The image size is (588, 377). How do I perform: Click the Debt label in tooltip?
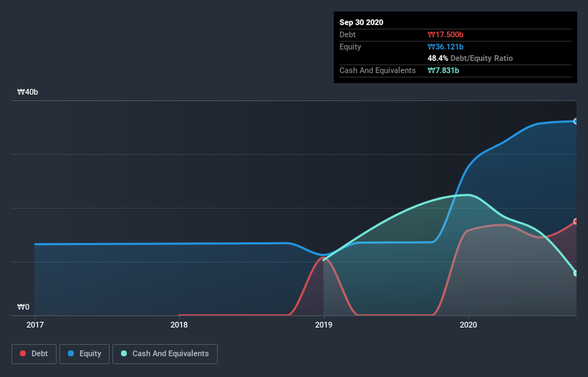pos(347,34)
